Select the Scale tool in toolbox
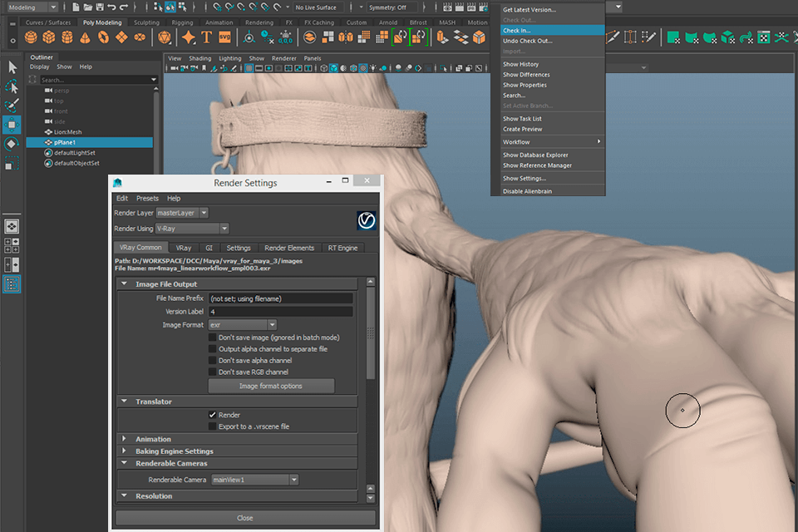Screen dimensions: 798x532 click(x=12, y=163)
